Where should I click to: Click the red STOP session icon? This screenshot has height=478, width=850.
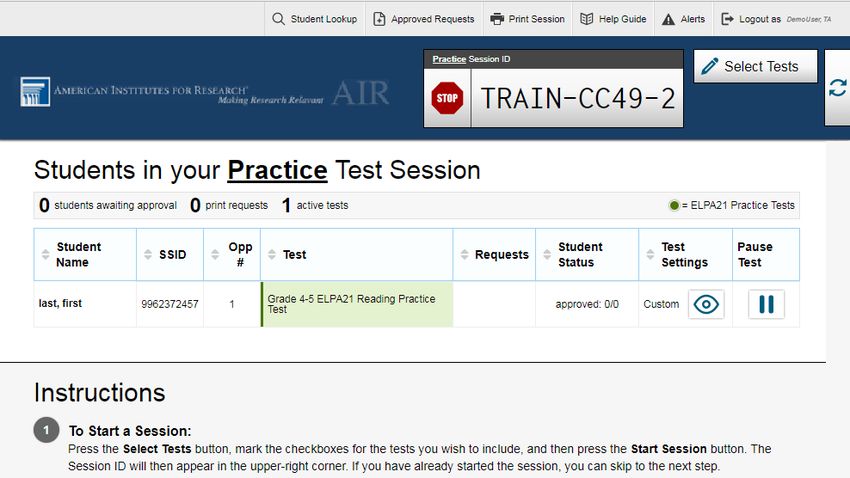447,98
